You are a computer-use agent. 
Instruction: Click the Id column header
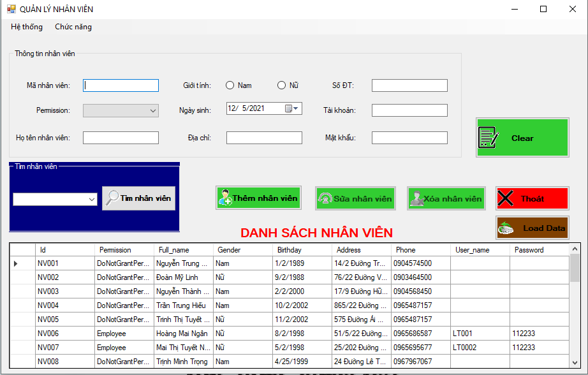click(x=65, y=250)
